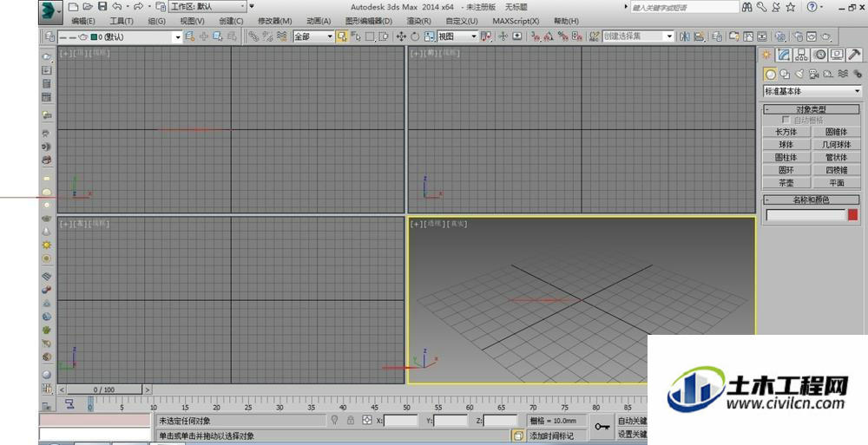Toggle percent snap

tap(563, 36)
